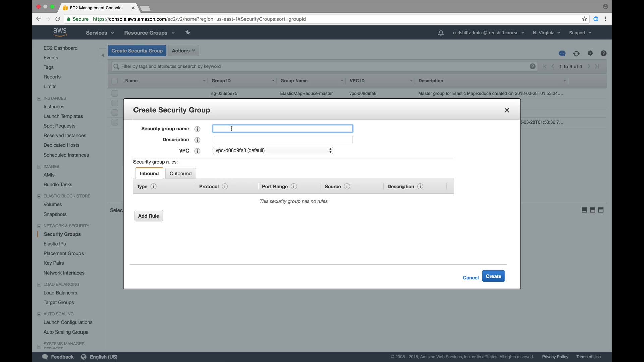This screenshot has height=362, width=644.
Task: Open the VPC dropdown selector
Action: 273,150
